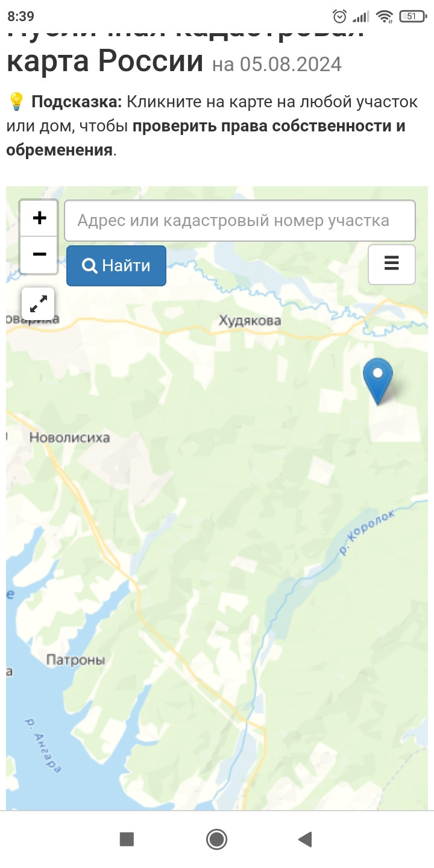Tap the Wi-Fi status bar icon
434x868 pixels.
(385, 16)
